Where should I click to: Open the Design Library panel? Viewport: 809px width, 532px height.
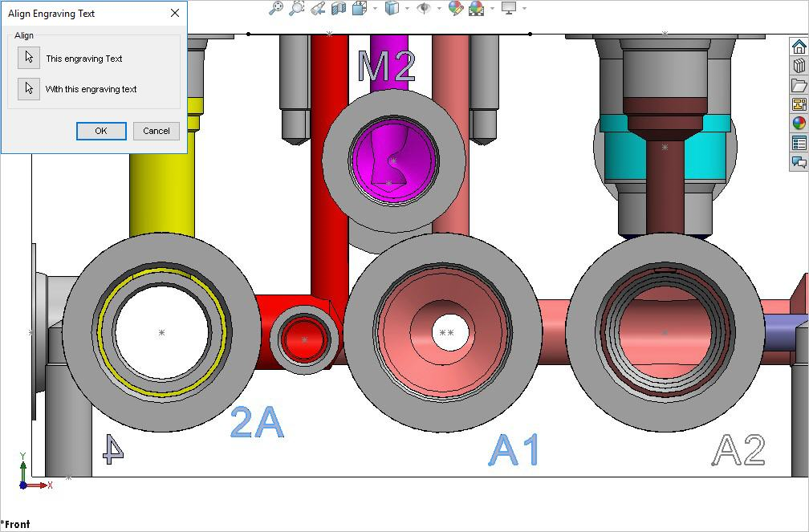(x=799, y=67)
